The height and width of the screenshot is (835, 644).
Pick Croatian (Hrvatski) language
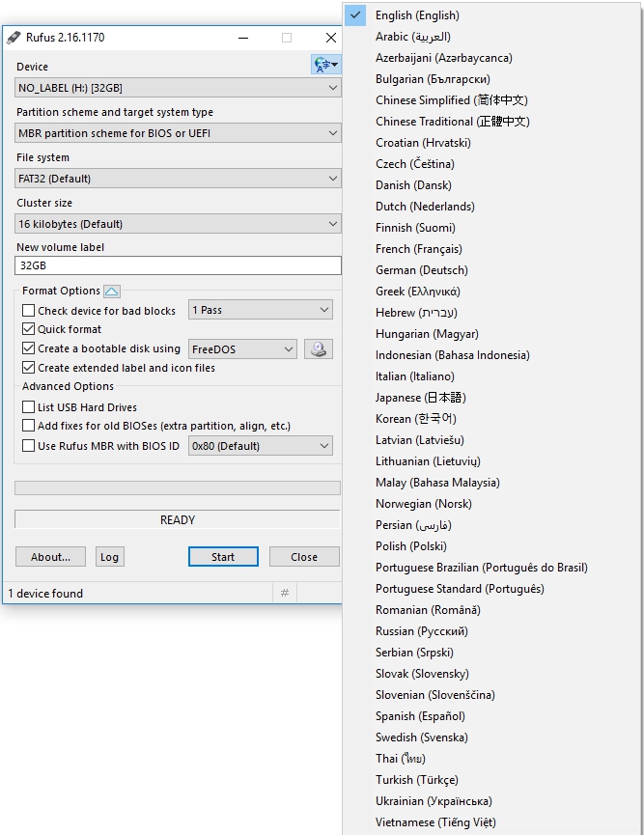tap(491, 143)
